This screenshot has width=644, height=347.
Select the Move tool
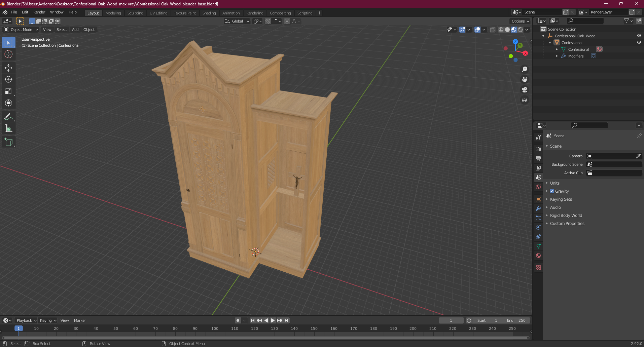(x=8, y=68)
